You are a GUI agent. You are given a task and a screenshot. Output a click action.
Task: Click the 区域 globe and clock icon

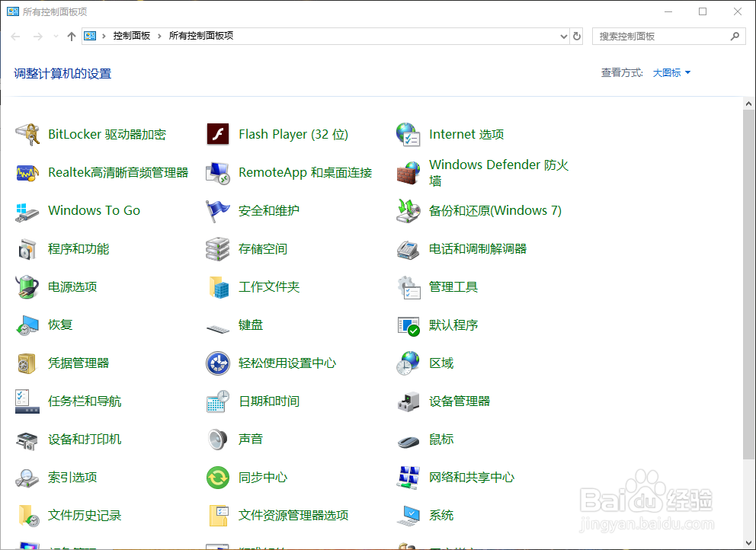pos(408,363)
